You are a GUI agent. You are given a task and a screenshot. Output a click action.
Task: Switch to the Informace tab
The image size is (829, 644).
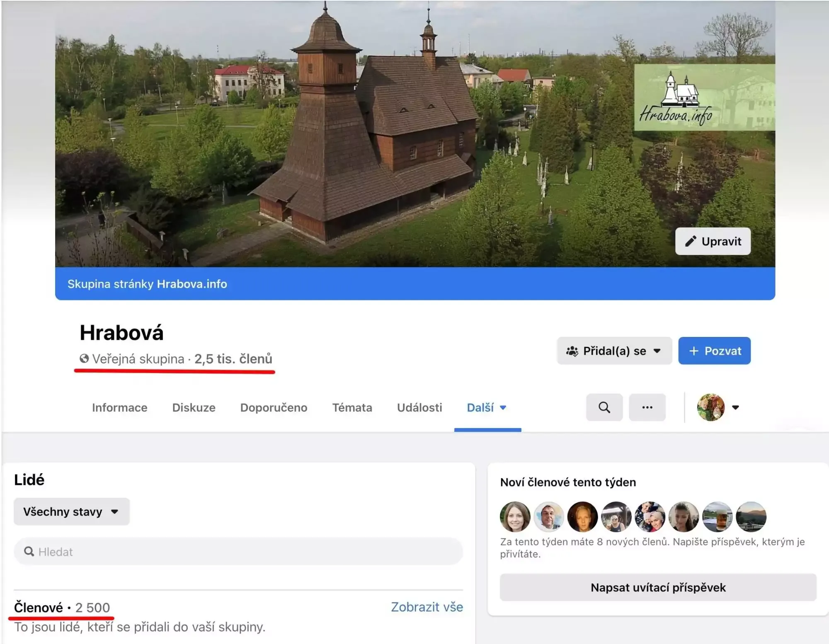tap(119, 408)
